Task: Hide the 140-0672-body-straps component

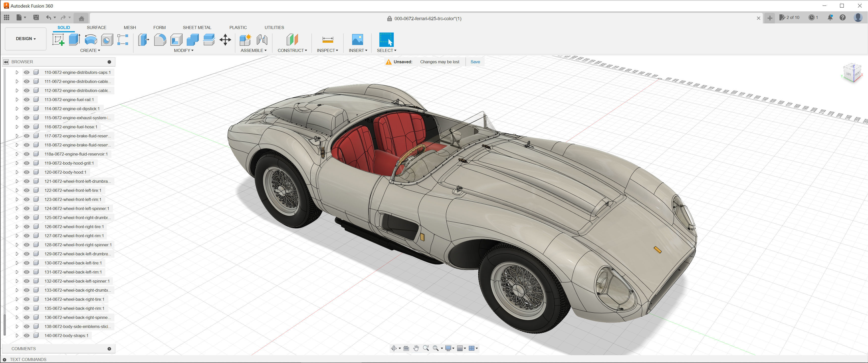Action: (26, 335)
